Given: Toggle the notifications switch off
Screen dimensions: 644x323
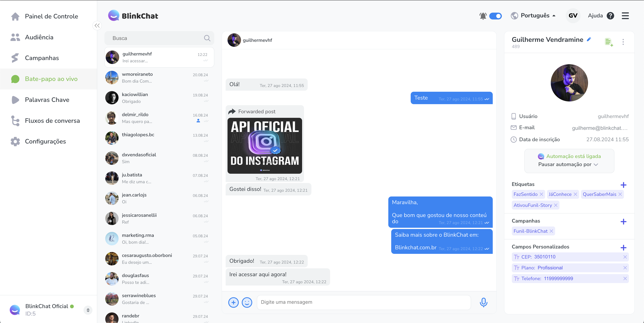Looking at the screenshot, I should [x=495, y=16].
